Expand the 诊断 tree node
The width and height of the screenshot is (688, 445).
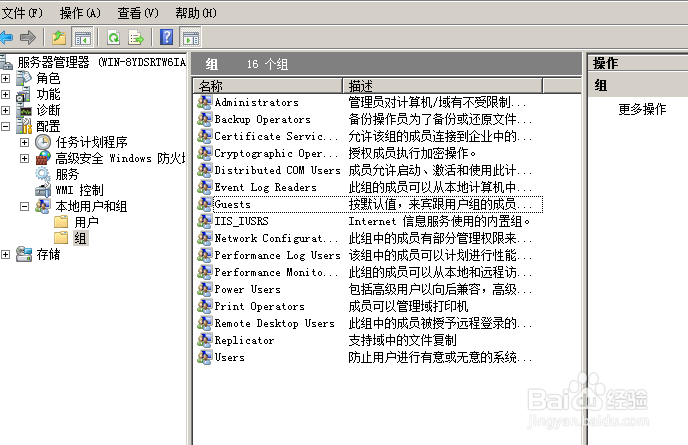tap(5, 110)
